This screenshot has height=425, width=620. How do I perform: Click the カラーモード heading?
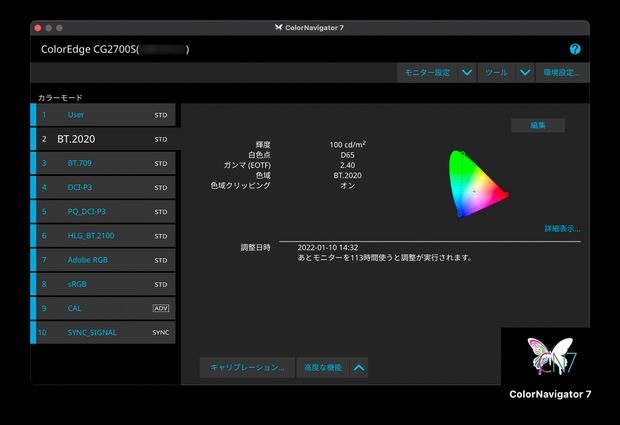[60, 97]
